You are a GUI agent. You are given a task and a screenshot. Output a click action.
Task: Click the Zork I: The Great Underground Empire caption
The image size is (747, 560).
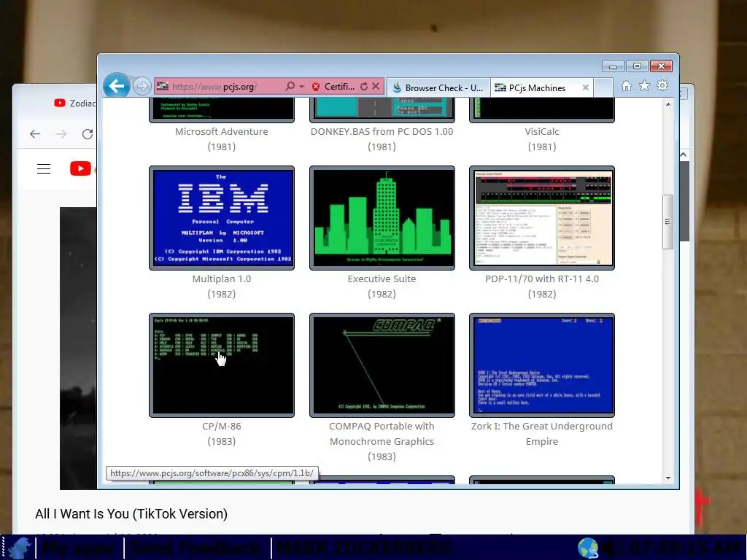point(542,434)
